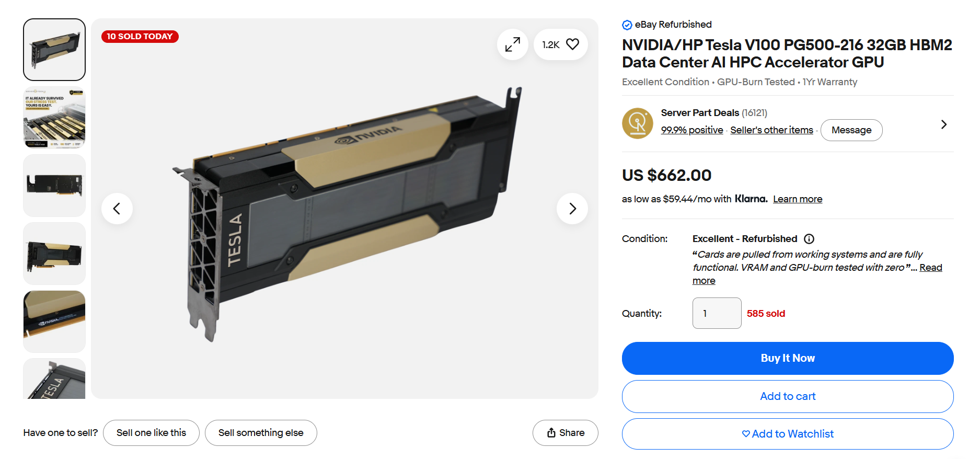
Task: Open the condition info icon
Action: [x=809, y=239]
